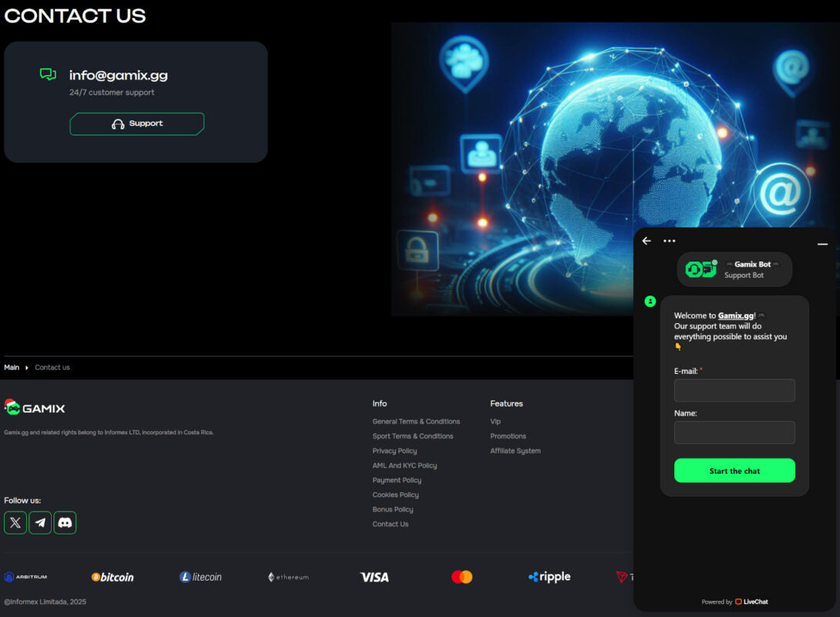Open the Privacy Policy footer link
This screenshot has height=617, width=840.
[394, 451]
